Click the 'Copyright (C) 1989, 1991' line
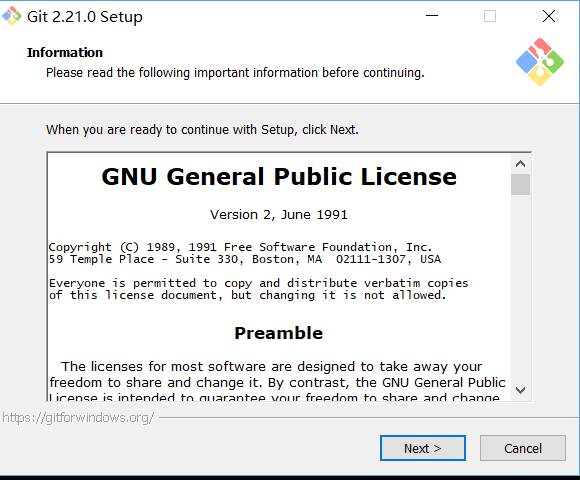 240,247
